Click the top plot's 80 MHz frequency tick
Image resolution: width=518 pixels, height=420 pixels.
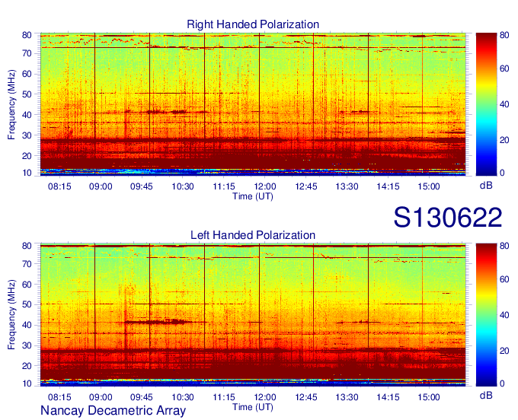pyautogui.click(x=27, y=35)
